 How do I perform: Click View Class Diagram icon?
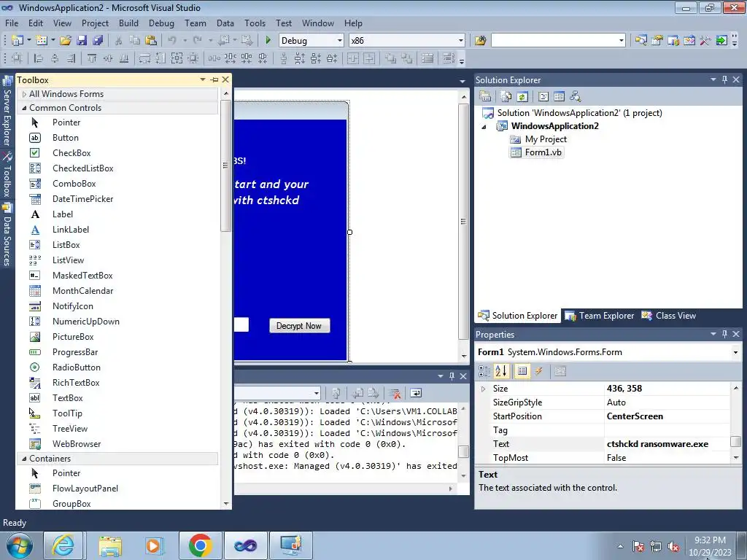tap(576, 97)
